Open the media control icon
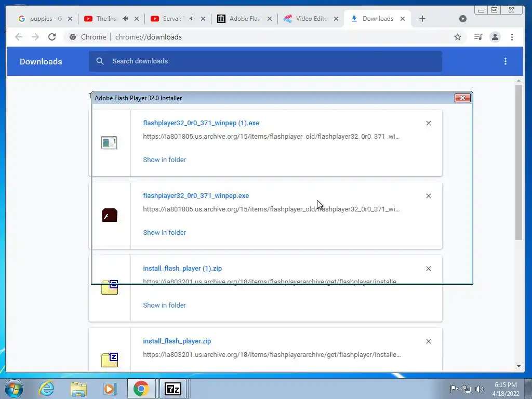The height and width of the screenshot is (399, 532). [x=478, y=37]
